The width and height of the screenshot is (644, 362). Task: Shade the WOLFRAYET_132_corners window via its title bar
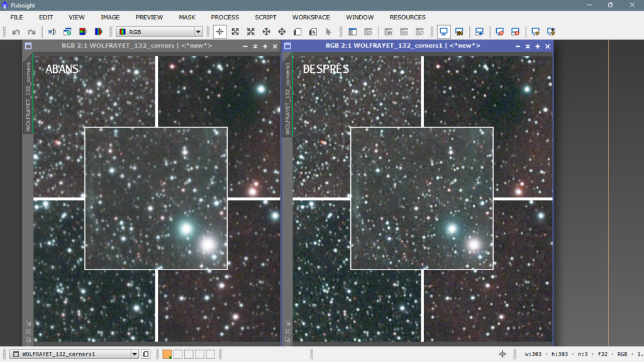coord(255,47)
